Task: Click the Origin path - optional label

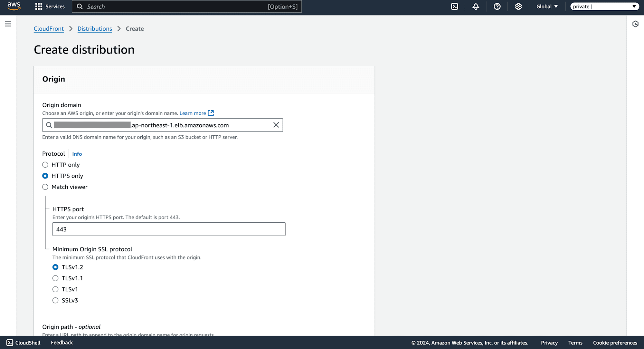Action: pyautogui.click(x=71, y=327)
